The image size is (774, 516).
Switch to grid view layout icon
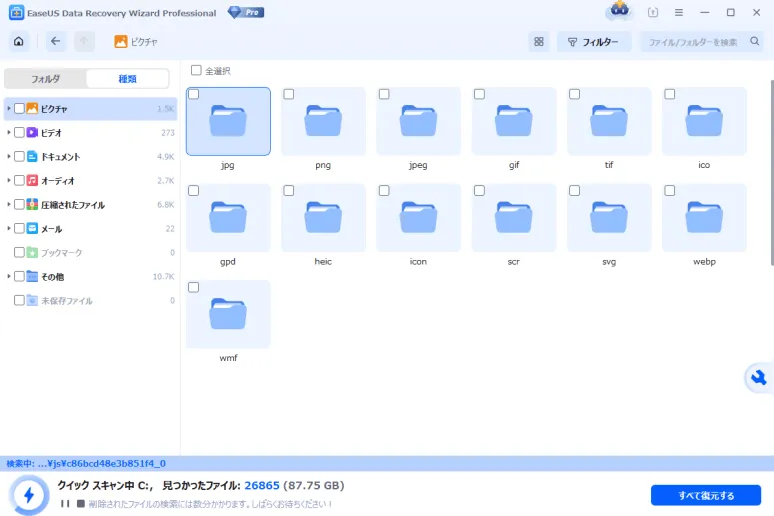pyautogui.click(x=539, y=42)
